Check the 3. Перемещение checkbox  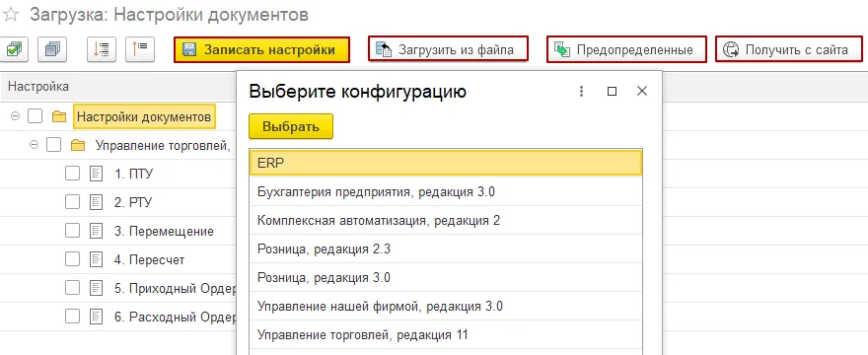pos(73,231)
